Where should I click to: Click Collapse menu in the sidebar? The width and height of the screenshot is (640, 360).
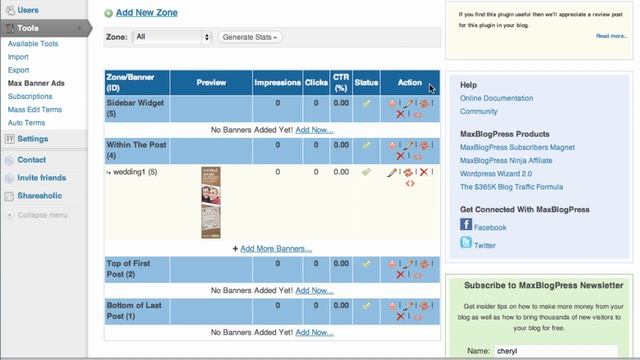42,215
